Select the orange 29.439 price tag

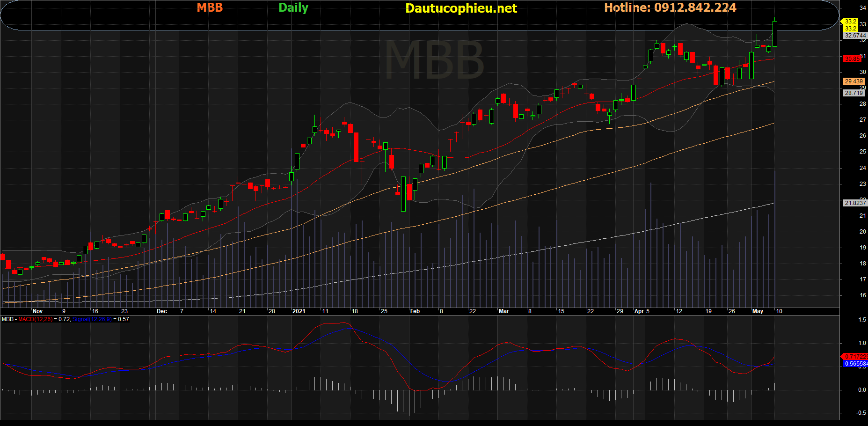(x=853, y=81)
